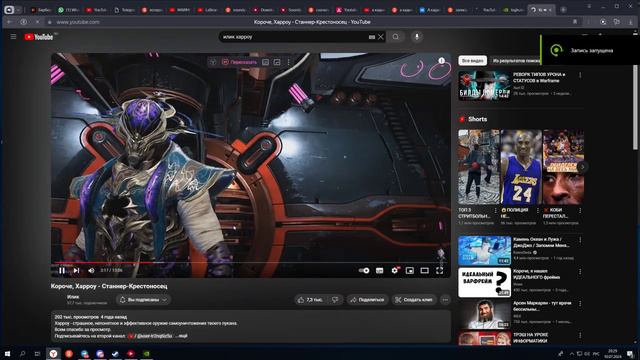Select the Все видео filter chip
Viewport: 640px width, 360px height.
[473, 60]
